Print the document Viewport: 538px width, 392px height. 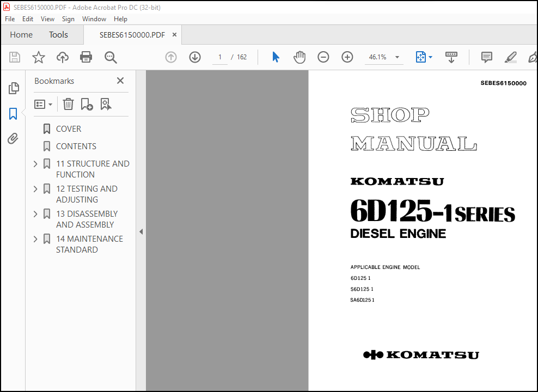coord(86,57)
